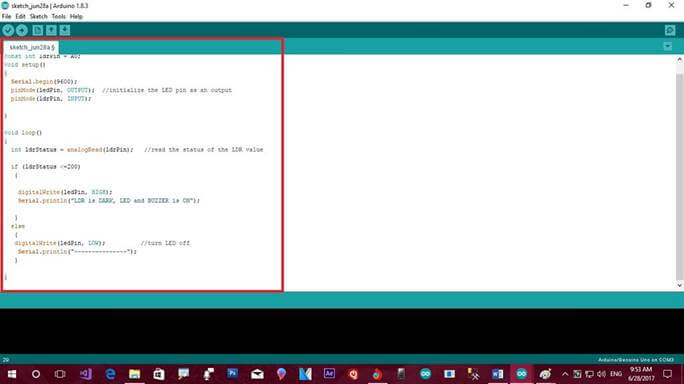The width and height of the screenshot is (684, 384).
Task: Open the File menu
Action: point(7,17)
